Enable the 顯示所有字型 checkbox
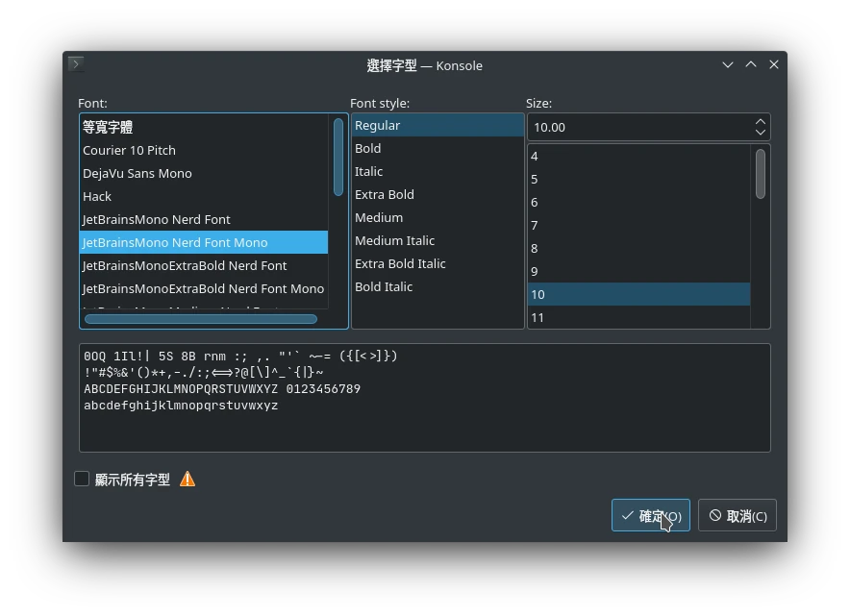The image size is (850, 616). [x=82, y=479]
